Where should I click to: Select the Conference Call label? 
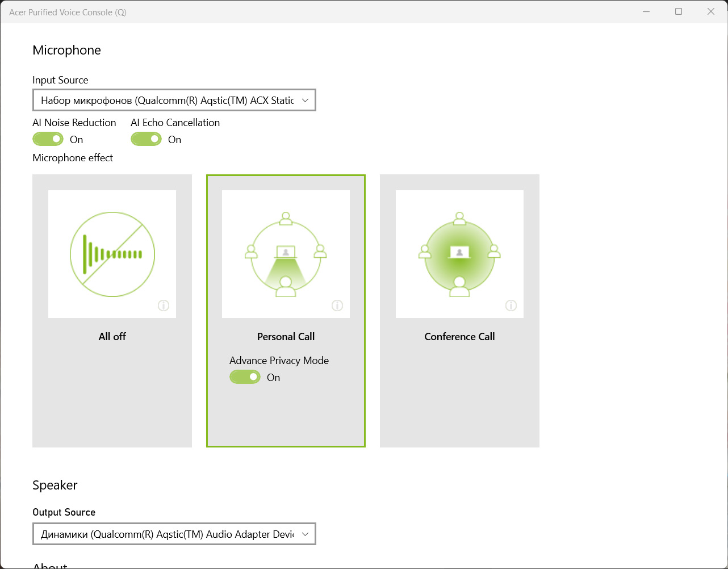459,337
